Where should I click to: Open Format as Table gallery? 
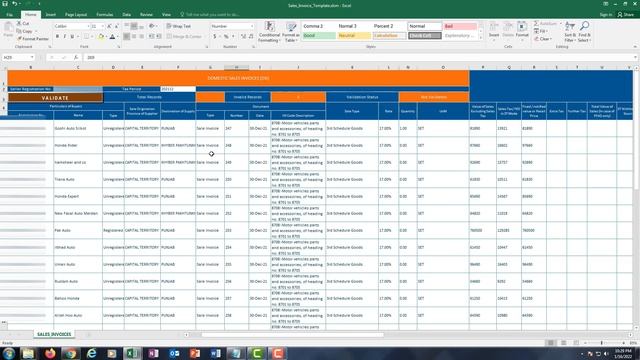(x=291, y=32)
